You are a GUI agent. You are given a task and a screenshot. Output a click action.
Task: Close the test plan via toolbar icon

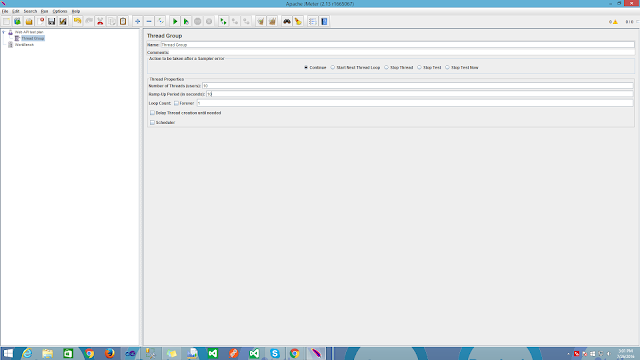[x=40, y=21]
